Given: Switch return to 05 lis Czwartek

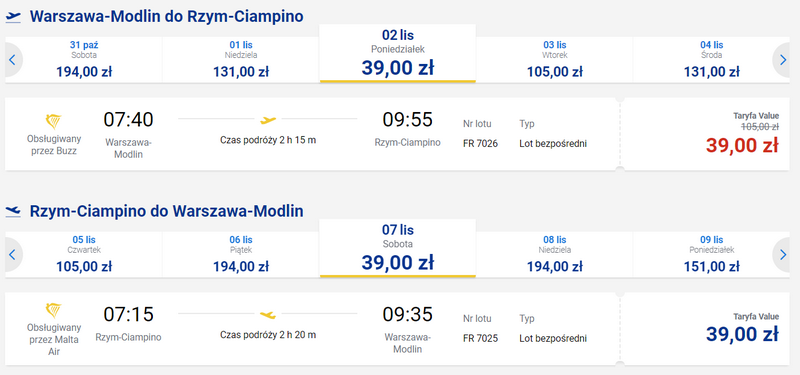Looking at the screenshot, I should pos(84,254).
